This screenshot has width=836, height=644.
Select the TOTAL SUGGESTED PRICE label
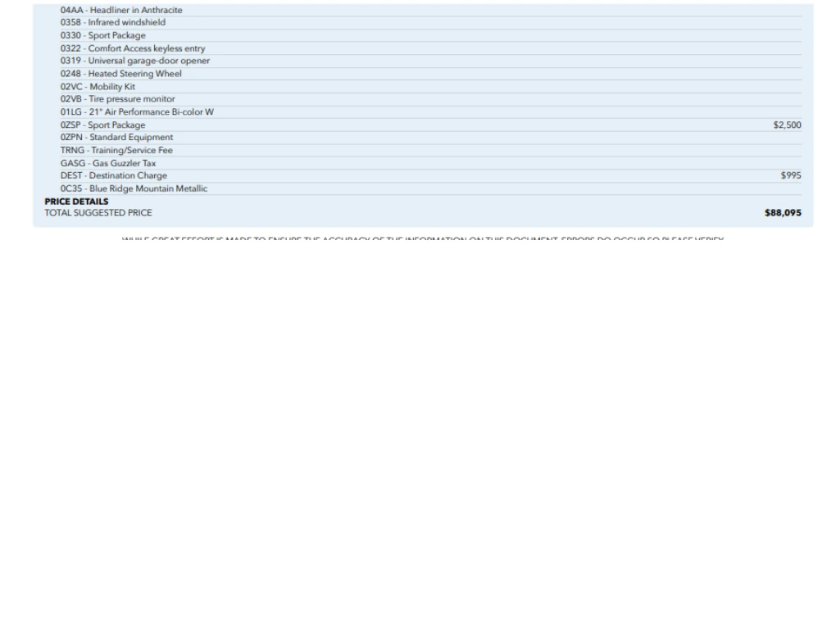click(x=98, y=213)
